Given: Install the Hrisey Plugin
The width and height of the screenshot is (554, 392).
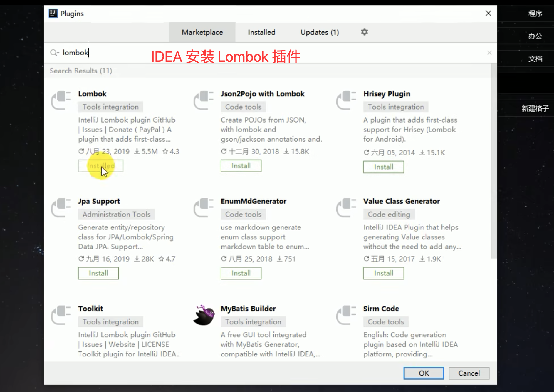Looking at the screenshot, I should [383, 167].
